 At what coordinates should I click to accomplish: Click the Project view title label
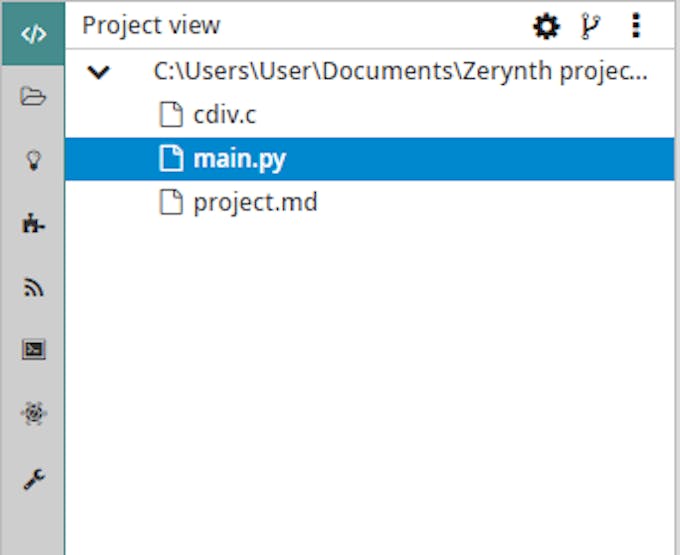pos(151,26)
